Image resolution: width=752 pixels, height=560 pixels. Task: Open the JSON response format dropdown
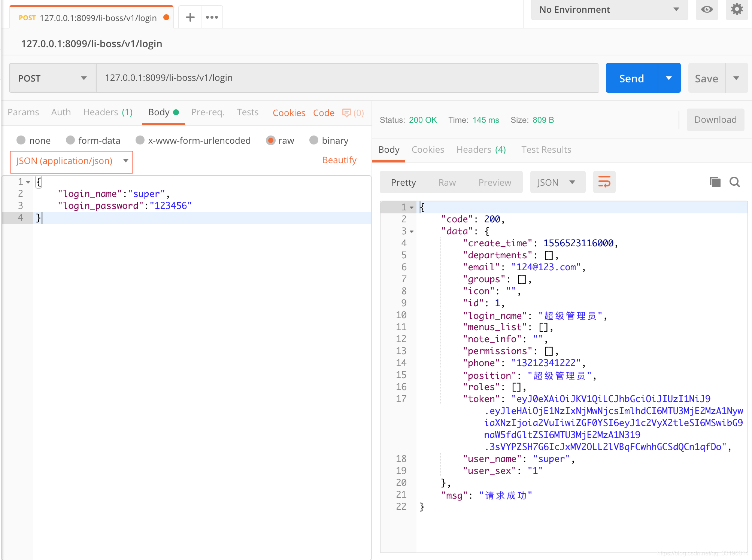point(555,182)
